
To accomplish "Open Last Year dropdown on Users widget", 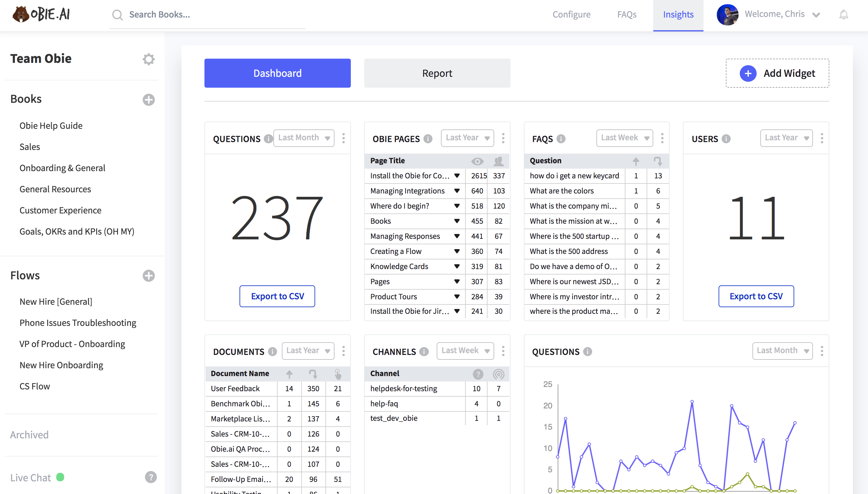I will click(786, 138).
